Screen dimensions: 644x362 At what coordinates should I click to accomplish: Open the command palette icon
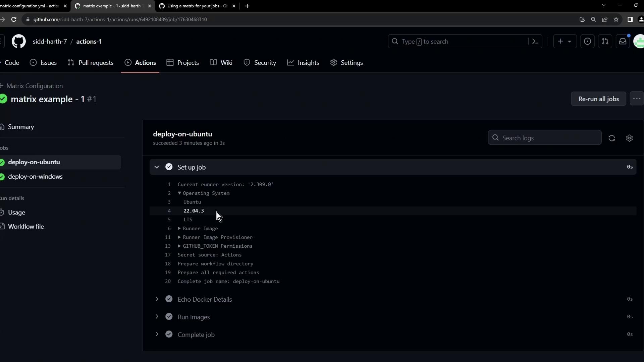tap(535, 42)
